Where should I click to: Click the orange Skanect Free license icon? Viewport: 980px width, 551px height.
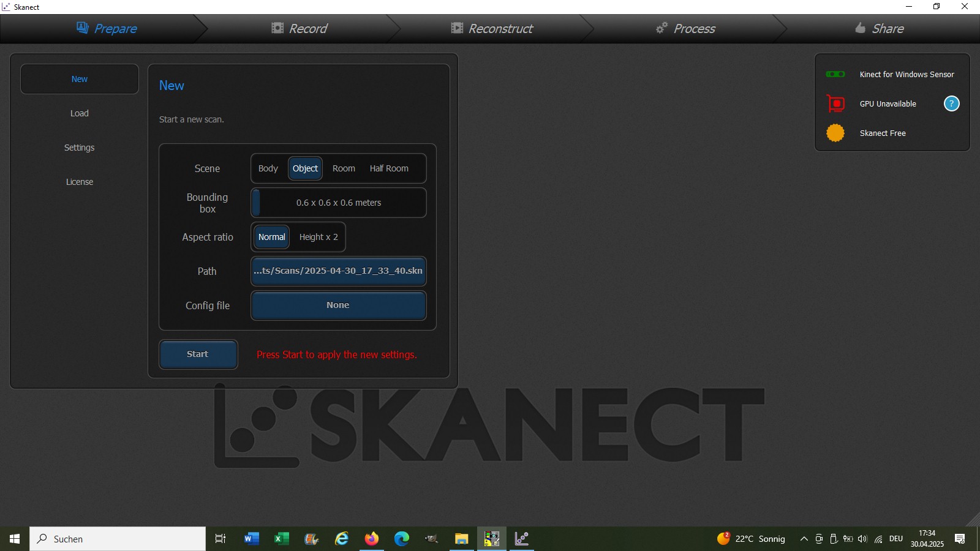point(835,133)
